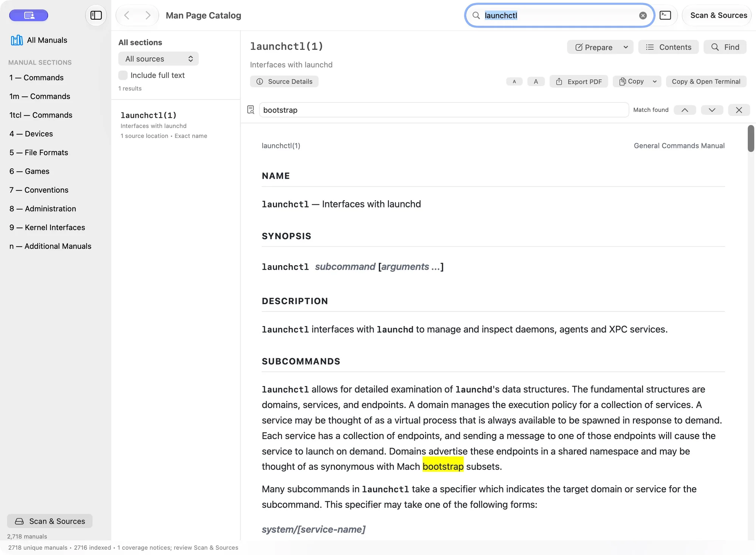Toggle the sidebar panel icon
756x555 pixels.
[96, 15]
